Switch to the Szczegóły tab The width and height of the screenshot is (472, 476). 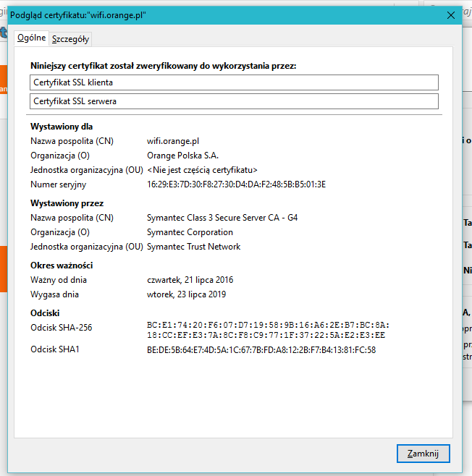coord(70,39)
